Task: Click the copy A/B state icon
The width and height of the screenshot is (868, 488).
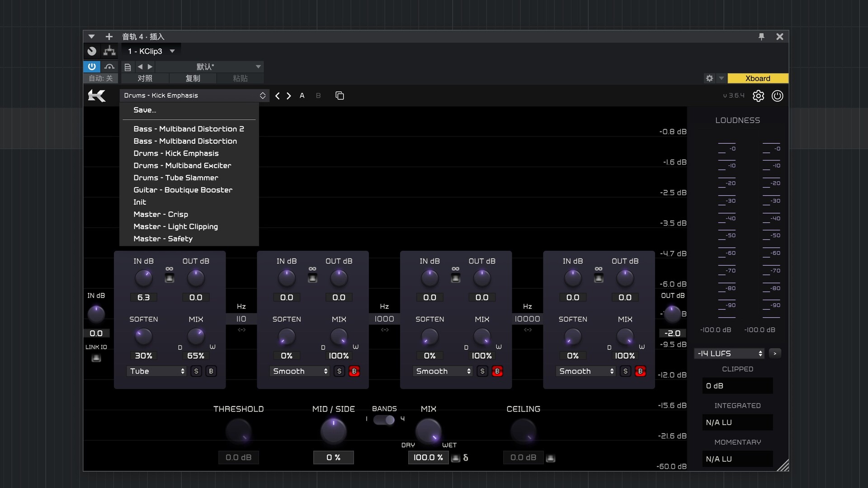Action: [340, 96]
